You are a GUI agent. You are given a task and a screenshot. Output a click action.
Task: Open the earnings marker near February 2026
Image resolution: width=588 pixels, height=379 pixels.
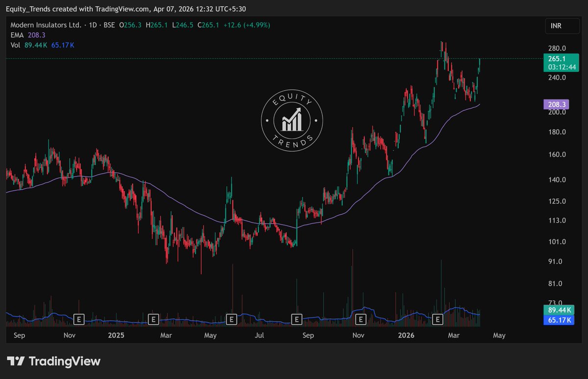(x=438, y=320)
